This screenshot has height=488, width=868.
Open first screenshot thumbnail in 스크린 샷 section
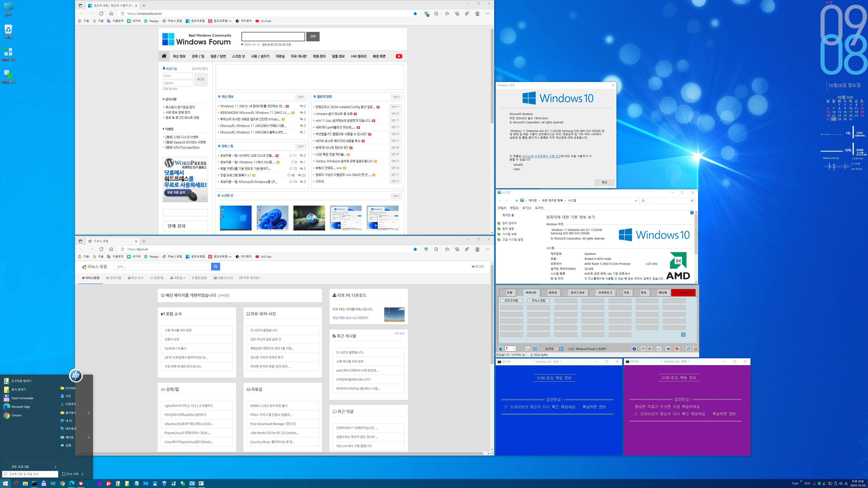point(236,218)
